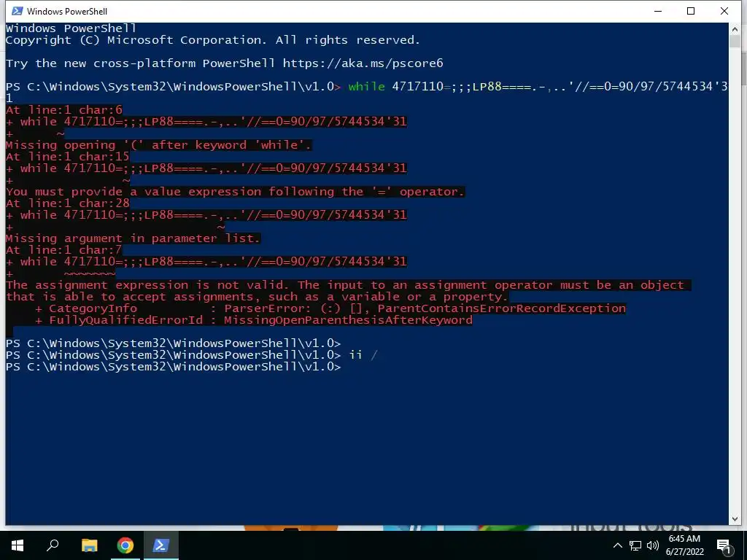Screen dimensions: 747x560
Task: Click the PowerShell taskbar icon
Action: click(x=161, y=545)
